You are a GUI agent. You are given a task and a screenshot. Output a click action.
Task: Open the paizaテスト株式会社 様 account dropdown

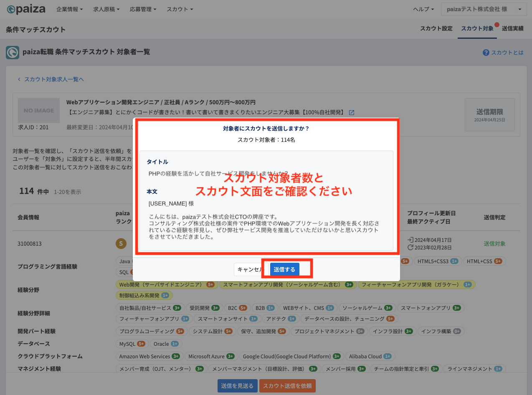coord(484,9)
